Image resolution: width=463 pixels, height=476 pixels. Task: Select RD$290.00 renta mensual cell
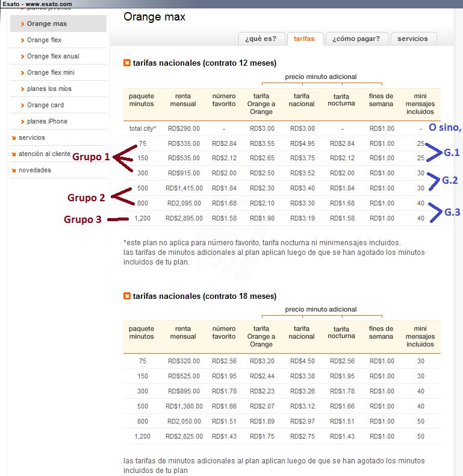pos(184,128)
